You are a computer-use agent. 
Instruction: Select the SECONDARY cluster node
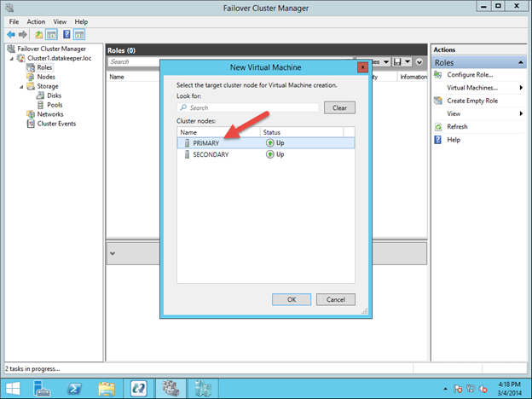(x=211, y=154)
